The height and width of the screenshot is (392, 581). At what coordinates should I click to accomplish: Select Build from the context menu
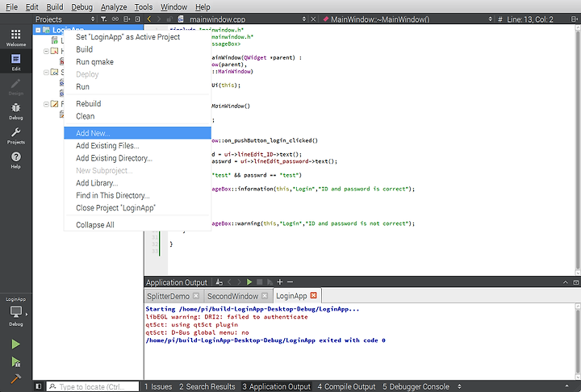point(137,49)
